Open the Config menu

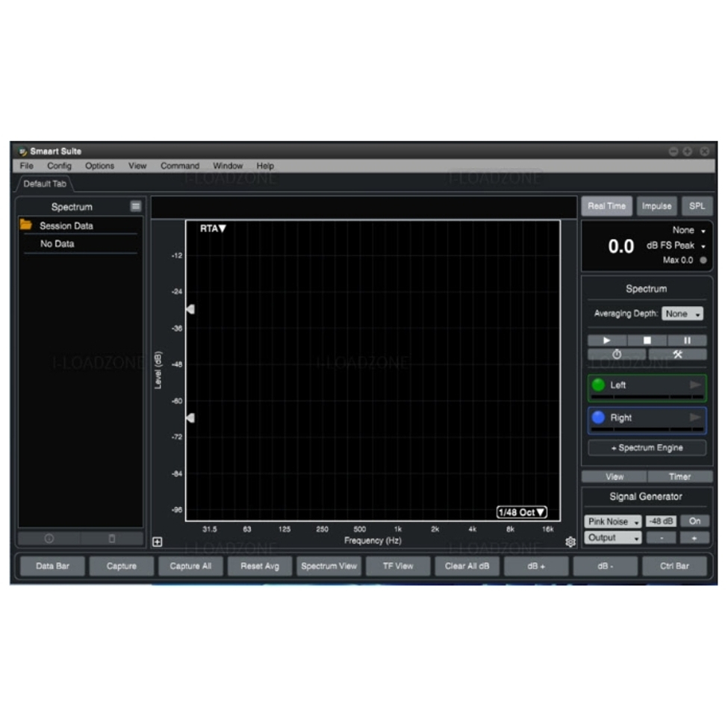click(60, 166)
